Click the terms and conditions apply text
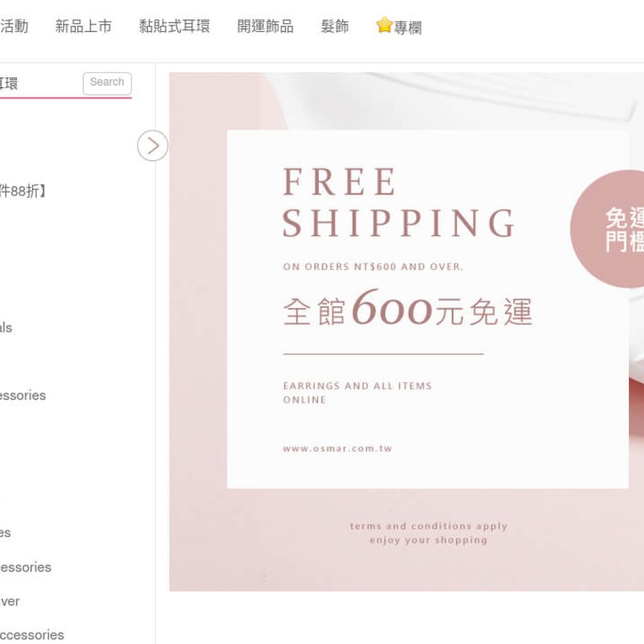This screenshot has width=644, height=644. click(x=428, y=526)
